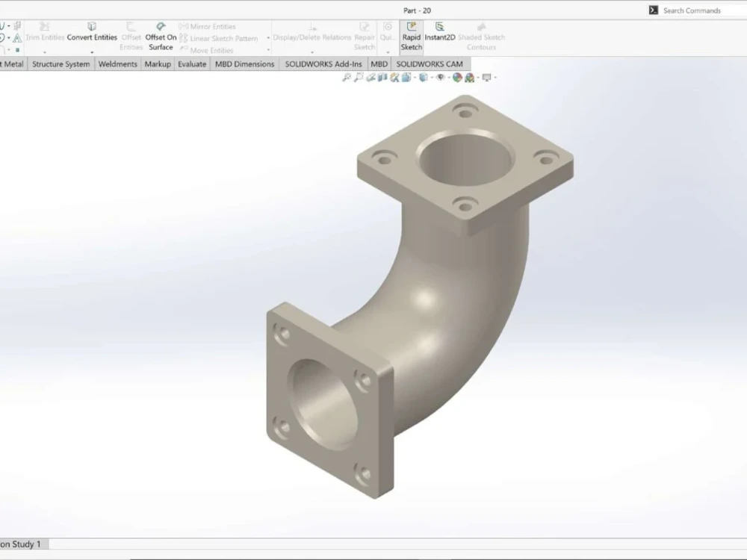
Task: Click the Hide/Show Items eye icon
Action: [440, 77]
